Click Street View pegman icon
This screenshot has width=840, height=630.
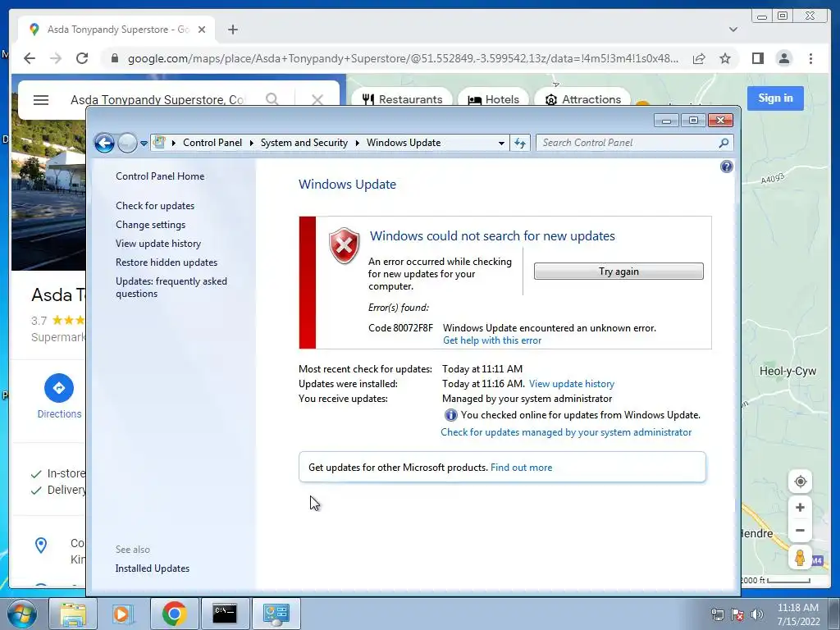coord(800,558)
